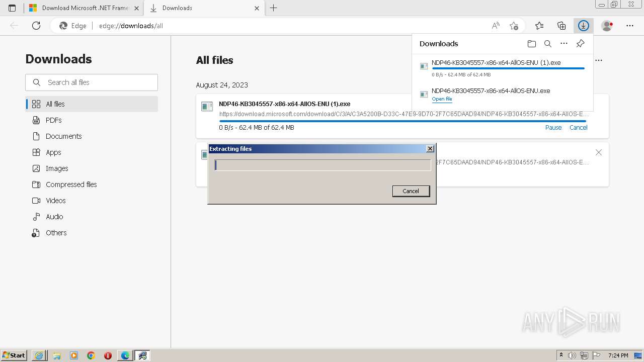This screenshot has height=362, width=644.
Task: Click the Search all files field
Action: pos(92,82)
